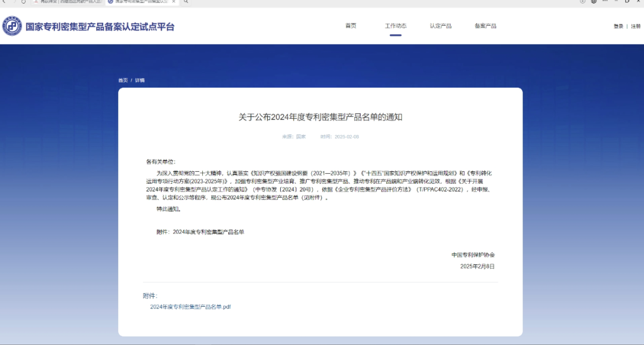
Task: Select the 工作动态 navigation item
Action: [395, 26]
